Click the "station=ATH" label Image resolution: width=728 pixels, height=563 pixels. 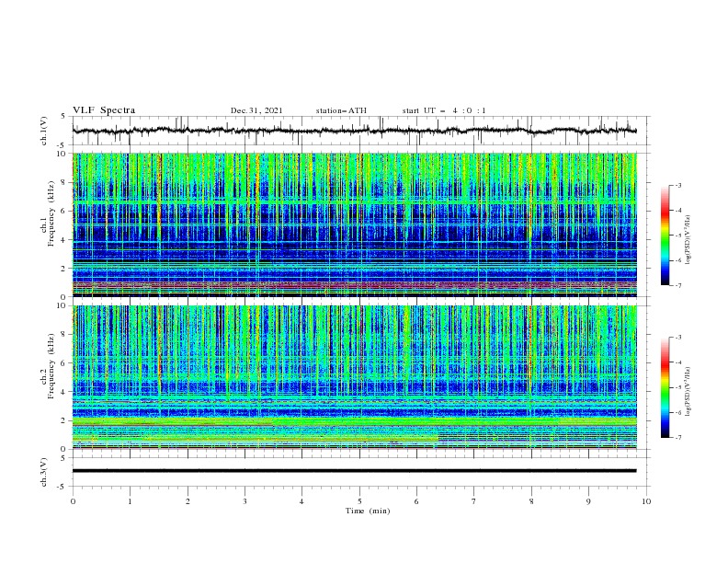[341, 110]
